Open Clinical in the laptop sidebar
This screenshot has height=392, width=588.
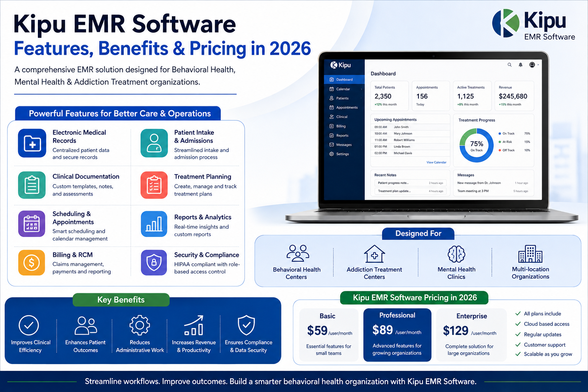(x=344, y=117)
